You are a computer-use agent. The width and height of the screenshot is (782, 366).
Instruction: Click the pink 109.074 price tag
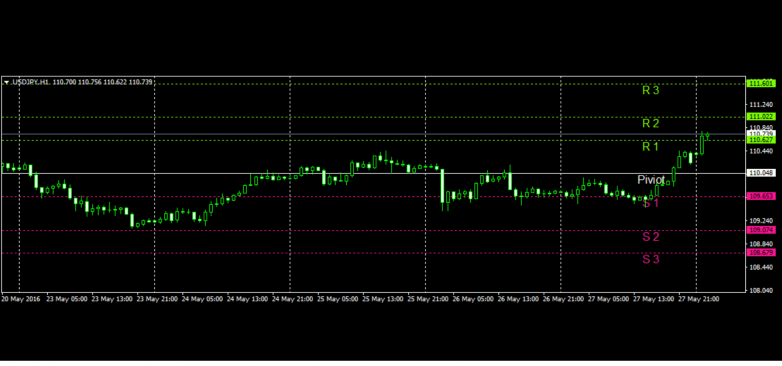761,230
